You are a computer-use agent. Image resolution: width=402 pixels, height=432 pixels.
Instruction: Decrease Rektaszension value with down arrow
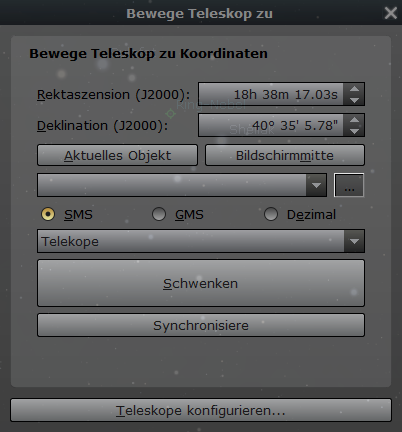click(x=354, y=100)
